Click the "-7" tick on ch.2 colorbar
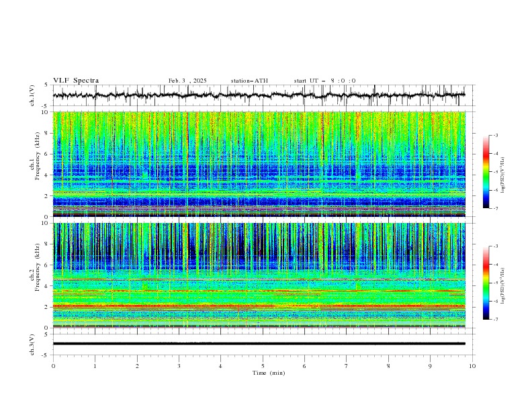 point(496,320)
